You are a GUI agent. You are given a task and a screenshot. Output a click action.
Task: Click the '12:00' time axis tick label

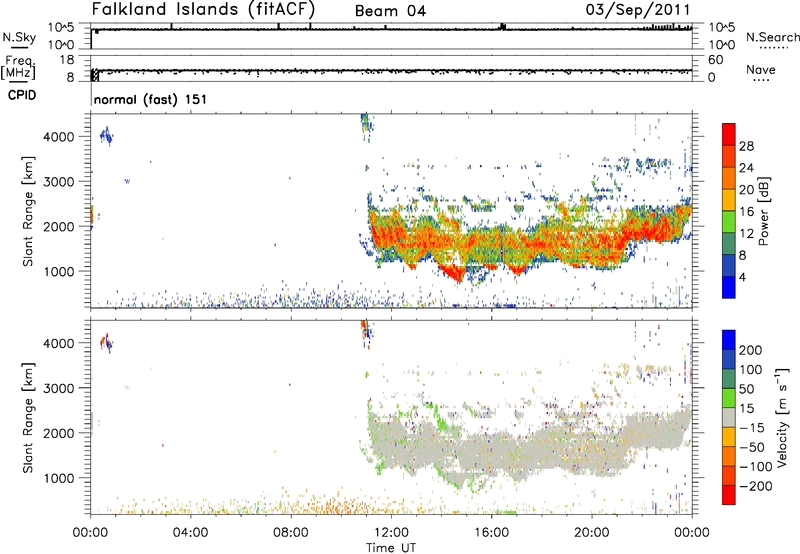click(391, 533)
